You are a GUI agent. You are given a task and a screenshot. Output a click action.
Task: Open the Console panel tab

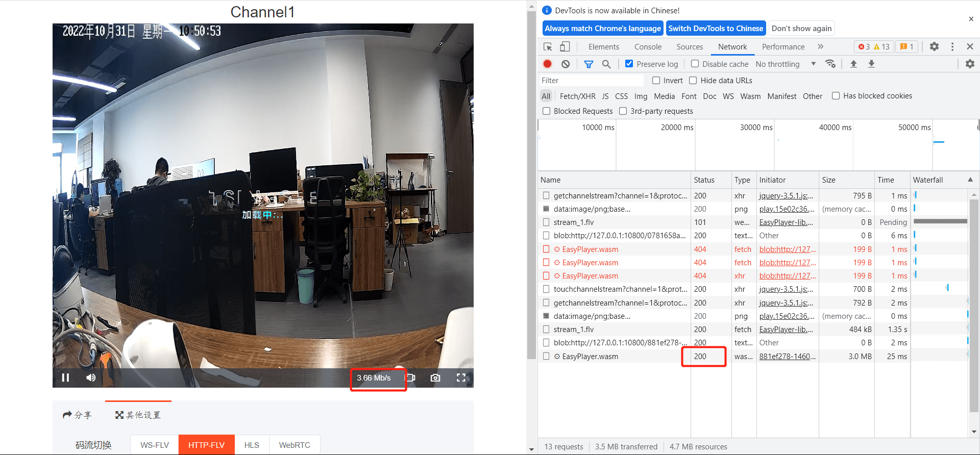click(648, 47)
